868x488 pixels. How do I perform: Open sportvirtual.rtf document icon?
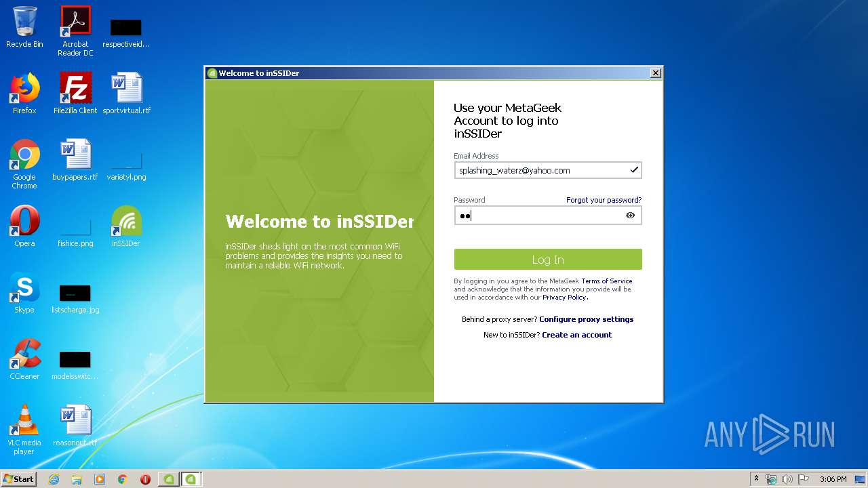pyautogui.click(x=126, y=94)
